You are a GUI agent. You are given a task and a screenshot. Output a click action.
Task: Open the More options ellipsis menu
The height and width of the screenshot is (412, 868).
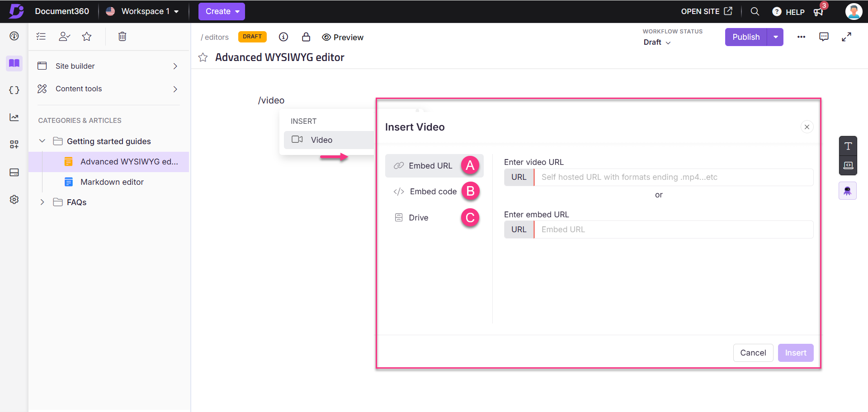click(x=801, y=37)
